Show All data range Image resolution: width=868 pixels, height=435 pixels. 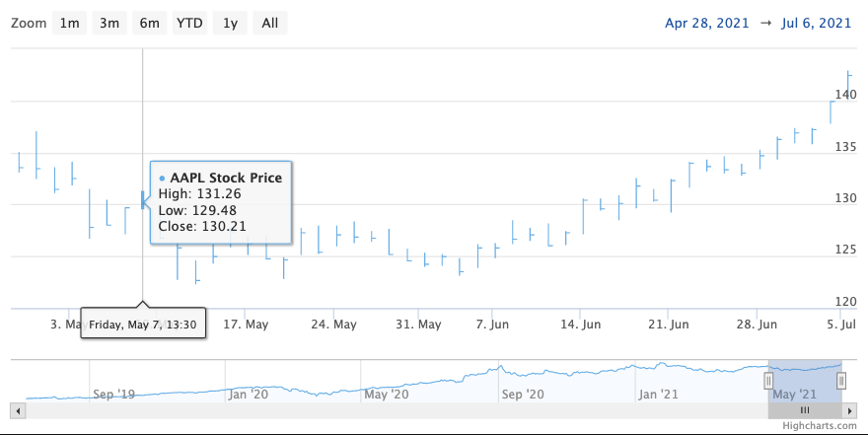269,23
